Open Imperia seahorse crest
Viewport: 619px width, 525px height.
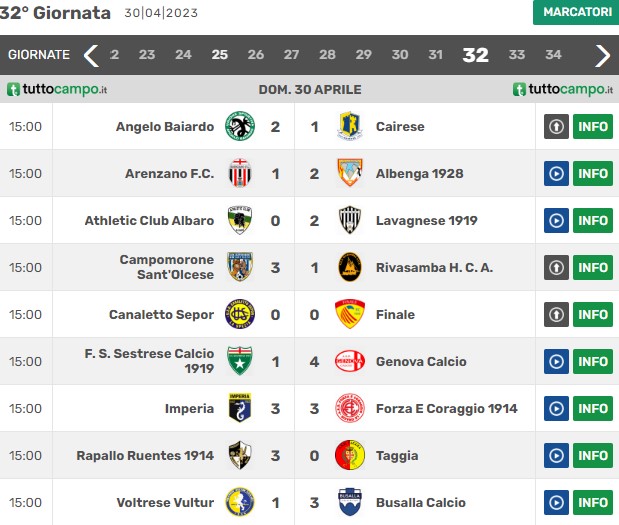tap(240, 408)
